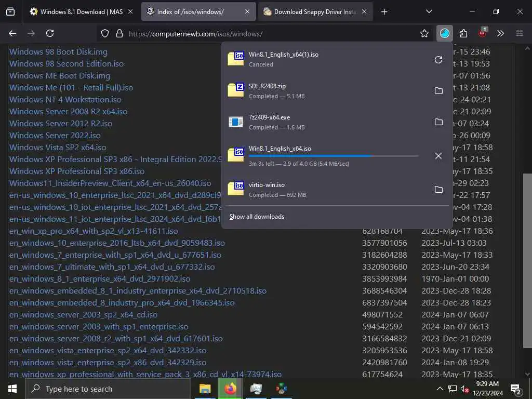Show all downloads
The image size is (532, 399).
point(257,217)
